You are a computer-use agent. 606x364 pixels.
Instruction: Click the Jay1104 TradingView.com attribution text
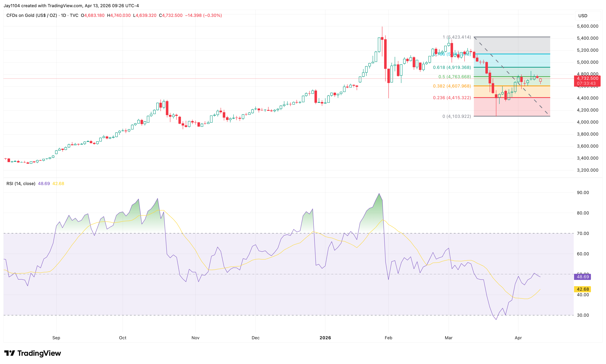(71, 5)
